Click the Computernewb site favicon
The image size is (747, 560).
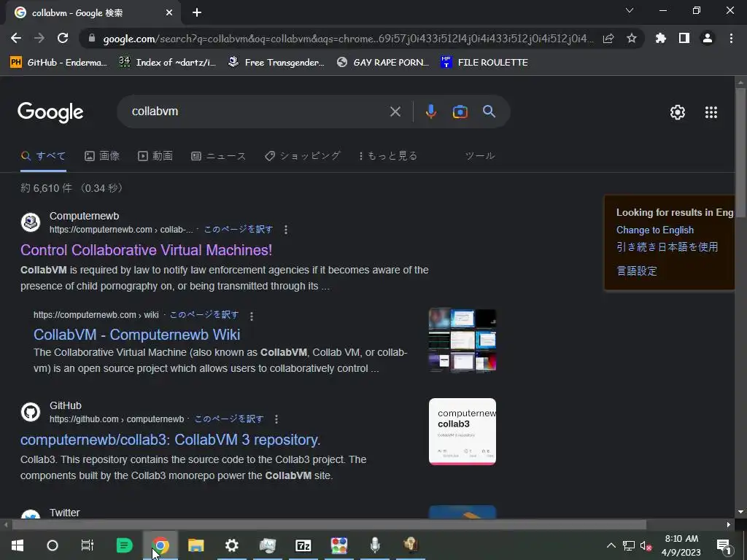[31, 222]
